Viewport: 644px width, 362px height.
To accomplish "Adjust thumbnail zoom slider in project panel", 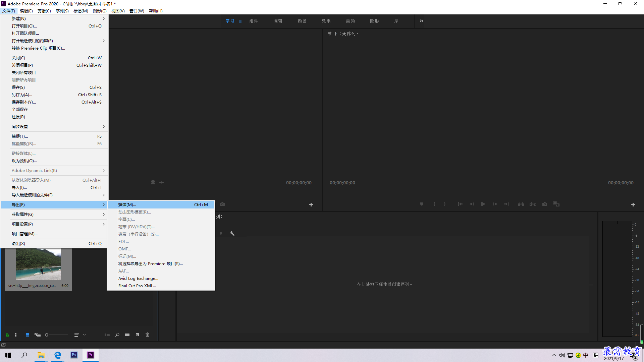I will (56, 335).
